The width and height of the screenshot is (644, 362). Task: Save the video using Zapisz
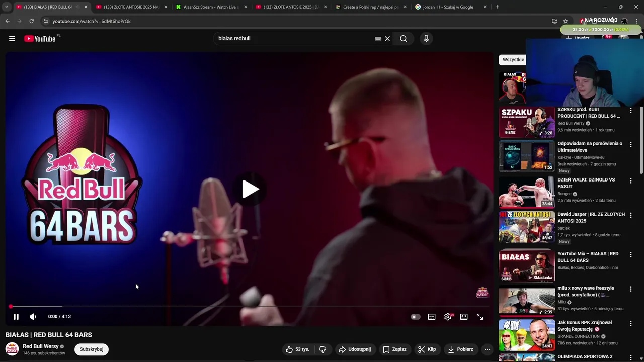click(x=394, y=349)
